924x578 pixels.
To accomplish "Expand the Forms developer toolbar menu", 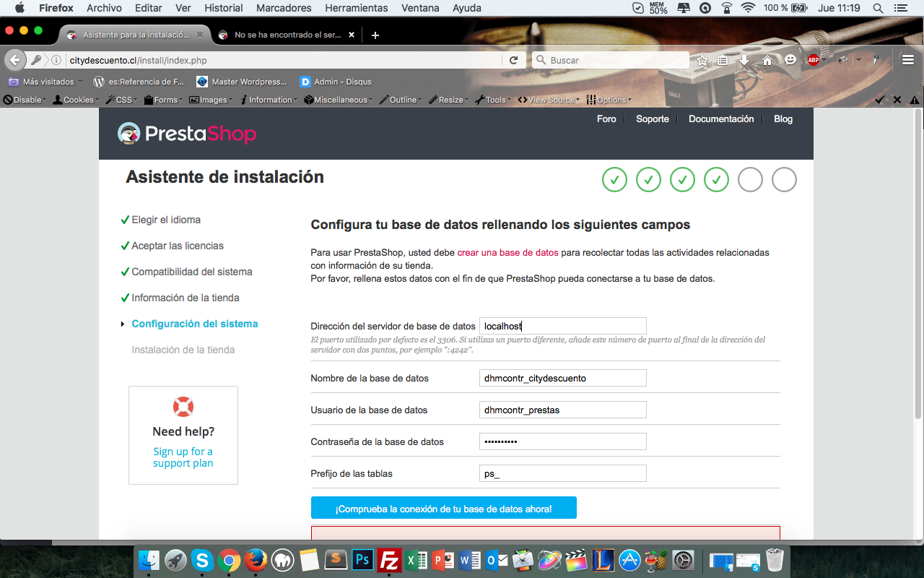I will [x=163, y=100].
